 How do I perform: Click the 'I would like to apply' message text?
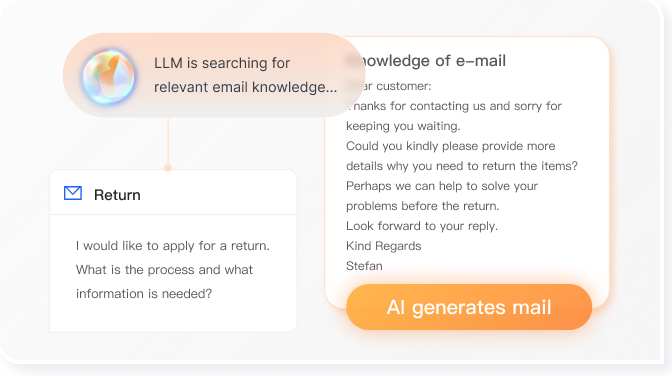[173, 246]
